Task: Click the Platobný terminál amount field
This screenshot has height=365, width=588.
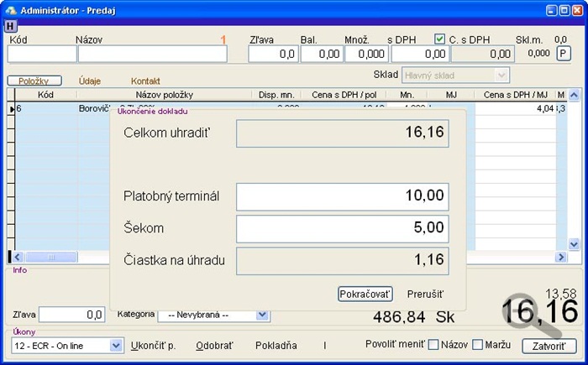Action: [x=343, y=196]
